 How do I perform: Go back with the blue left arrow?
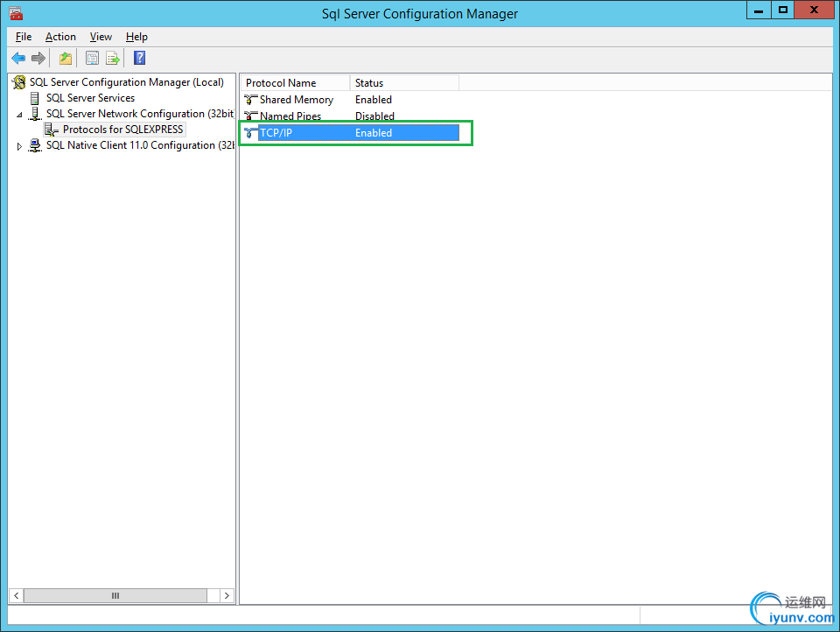tap(18, 58)
